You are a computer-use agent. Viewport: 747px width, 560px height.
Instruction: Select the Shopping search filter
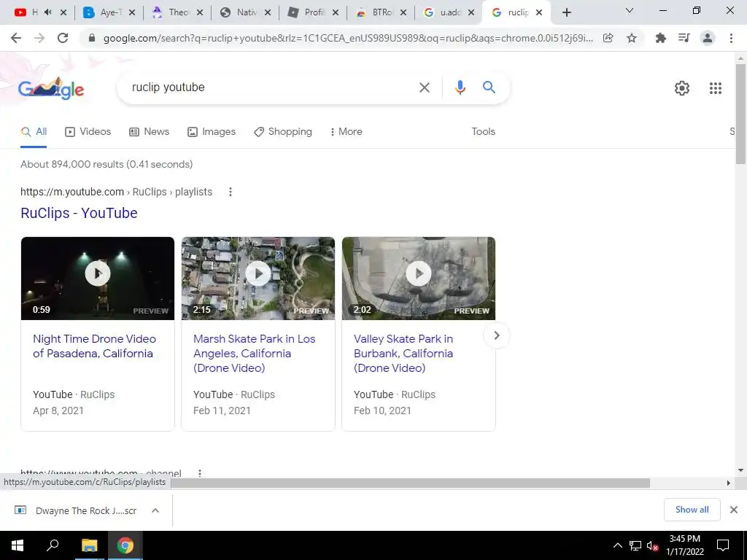coord(283,132)
